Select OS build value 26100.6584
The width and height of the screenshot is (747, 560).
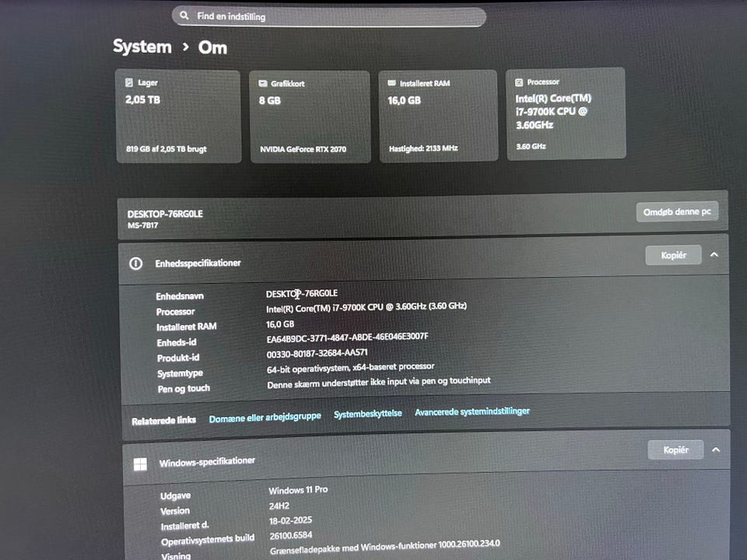290,536
